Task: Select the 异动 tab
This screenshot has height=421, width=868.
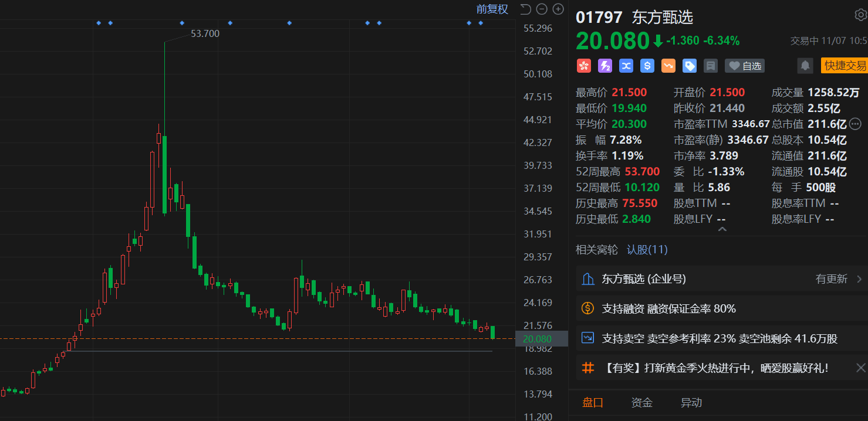Action: (x=691, y=402)
